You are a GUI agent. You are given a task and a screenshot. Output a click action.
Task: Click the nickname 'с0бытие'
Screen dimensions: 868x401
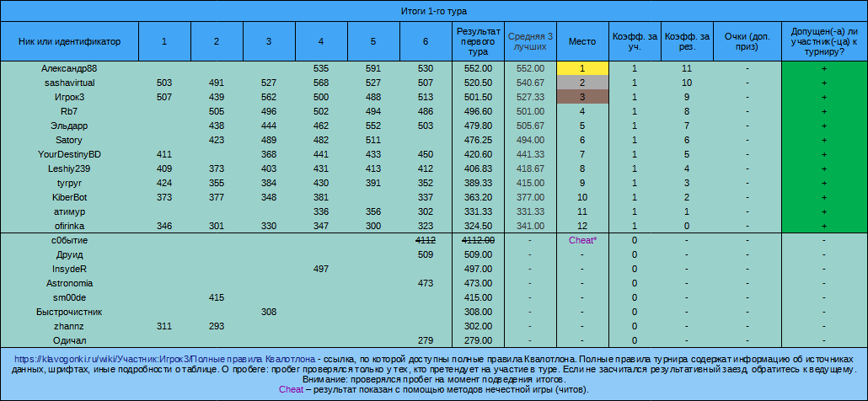[70, 241]
